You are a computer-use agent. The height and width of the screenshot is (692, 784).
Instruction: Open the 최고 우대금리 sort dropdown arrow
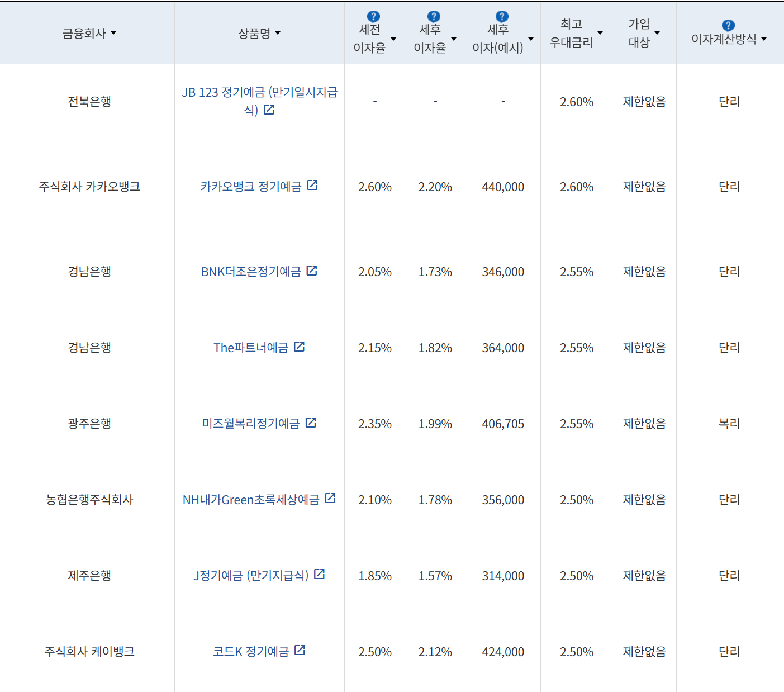tap(601, 34)
